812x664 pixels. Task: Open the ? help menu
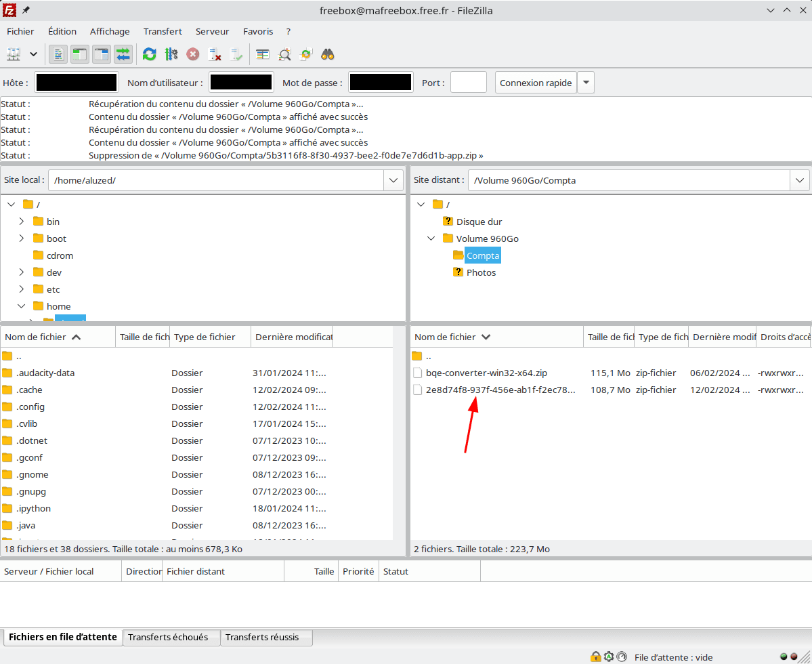(x=288, y=31)
